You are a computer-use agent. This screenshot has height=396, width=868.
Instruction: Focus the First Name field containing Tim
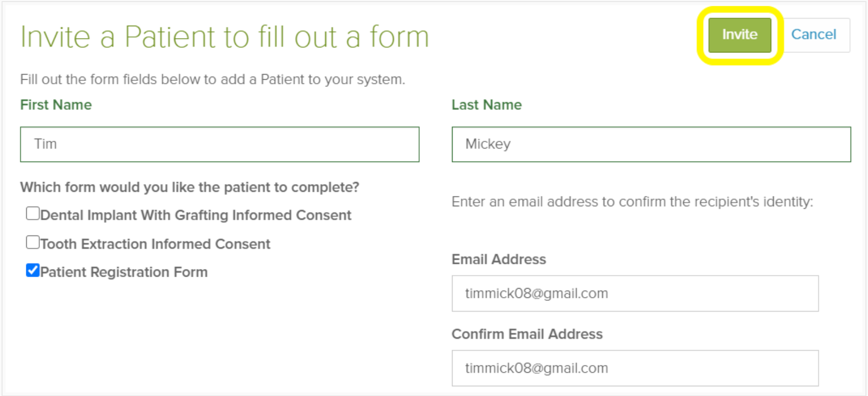pos(219,145)
